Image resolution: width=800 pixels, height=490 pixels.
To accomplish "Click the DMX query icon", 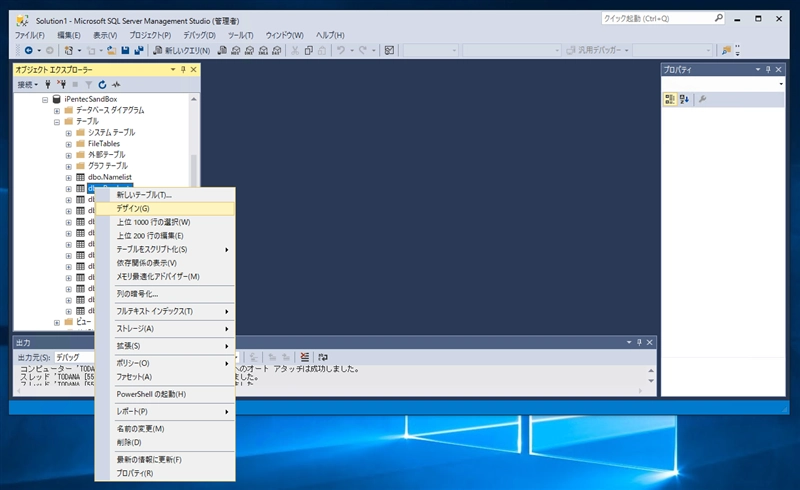I will (249, 50).
